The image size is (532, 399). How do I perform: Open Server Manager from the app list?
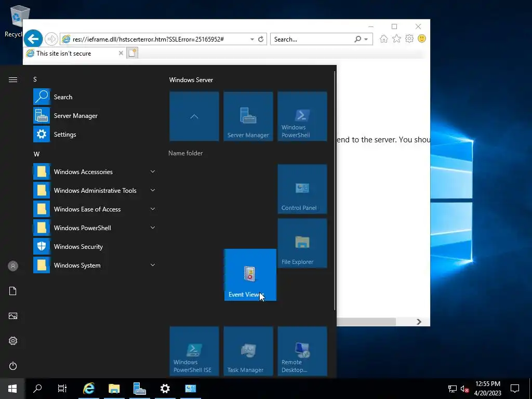[95, 116]
